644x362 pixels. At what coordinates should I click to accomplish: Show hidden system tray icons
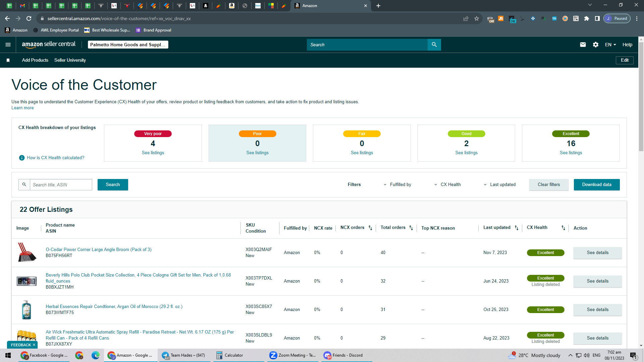click(x=570, y=355)
